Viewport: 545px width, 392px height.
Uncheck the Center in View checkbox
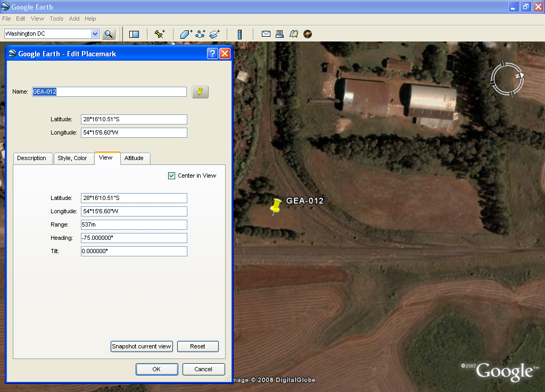point(171,176)
